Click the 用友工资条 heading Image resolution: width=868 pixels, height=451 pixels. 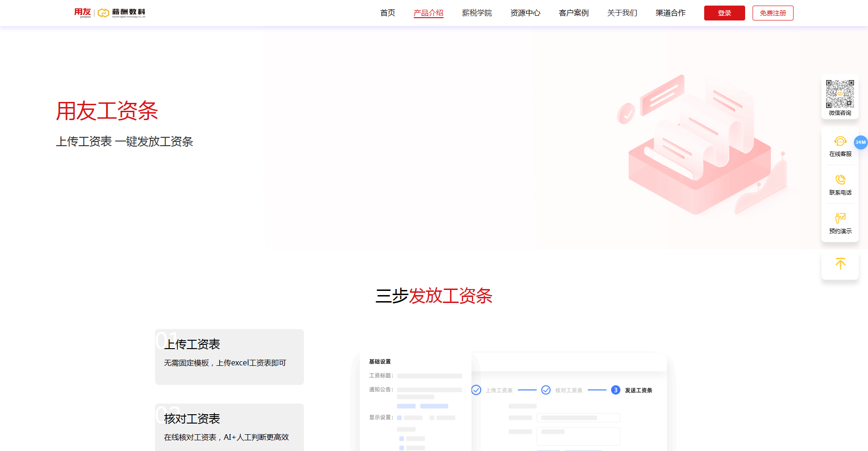[107, 111]
